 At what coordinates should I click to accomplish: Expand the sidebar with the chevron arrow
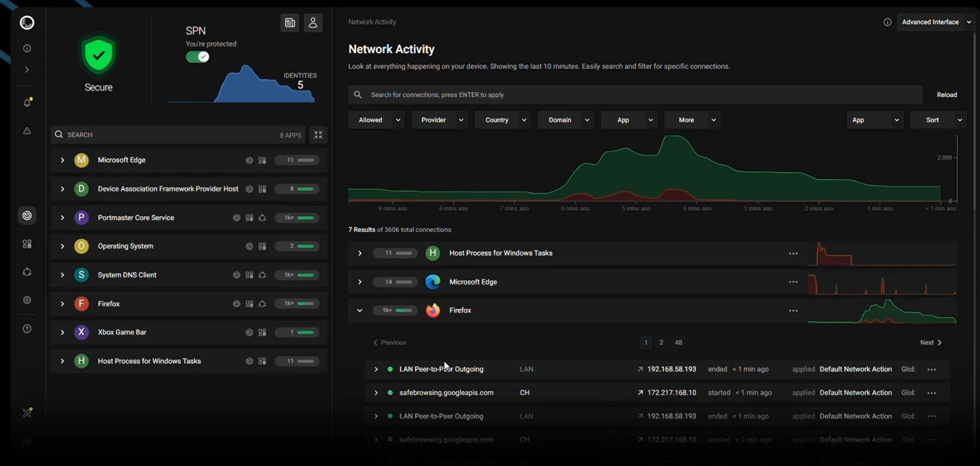coord(27,70)
